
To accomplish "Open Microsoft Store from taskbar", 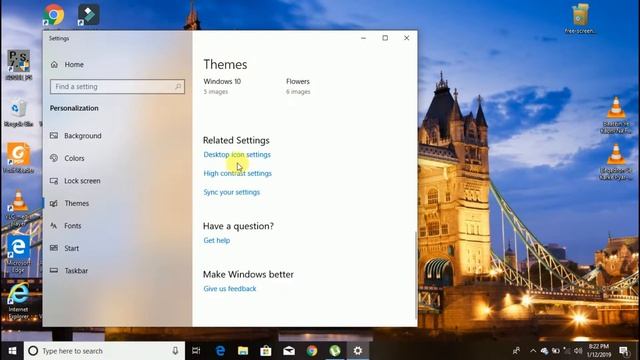I will 266,351.
